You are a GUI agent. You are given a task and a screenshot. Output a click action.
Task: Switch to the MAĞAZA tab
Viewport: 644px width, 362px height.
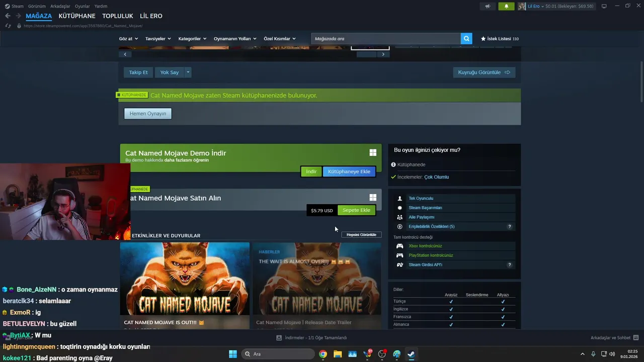39,16
